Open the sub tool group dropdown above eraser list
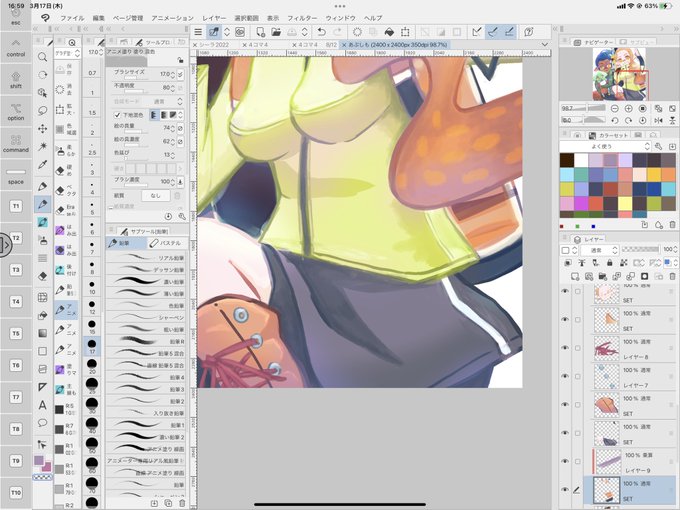 pyautogui.click(x=68, y=53)
